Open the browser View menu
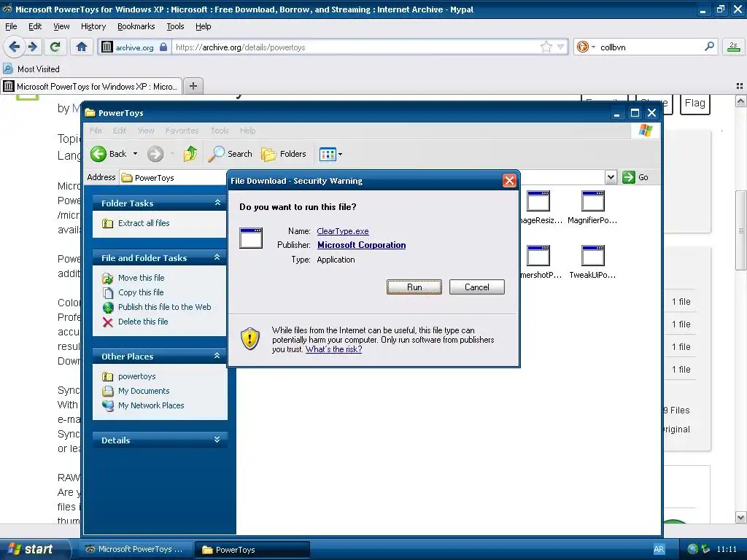747x560 pixels. coord(61,26)
